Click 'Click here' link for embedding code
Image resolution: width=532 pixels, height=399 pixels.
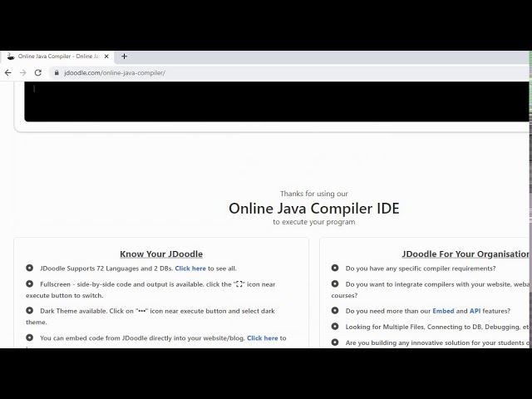click(x=263, y=338)
